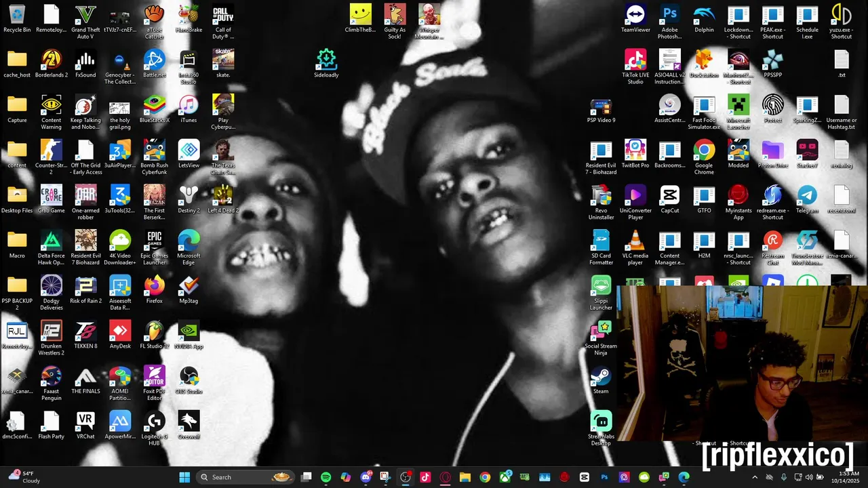Launch Steam from the desktop

[601, 380]
